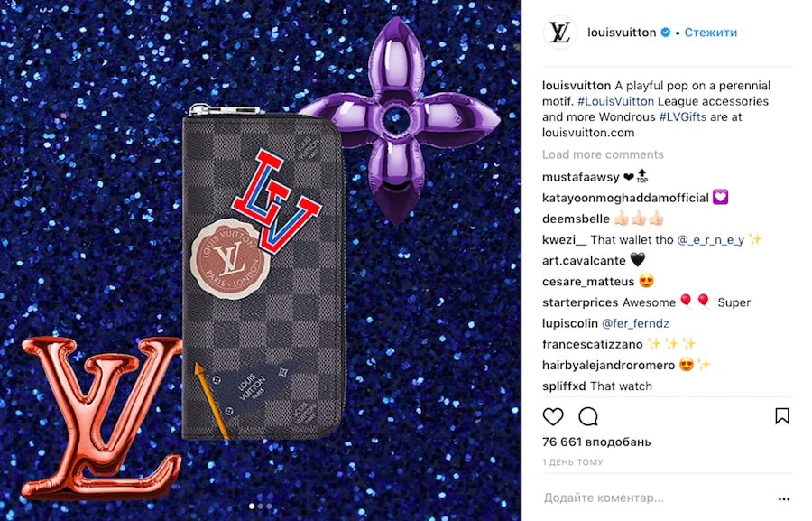Open comments via the speech bubble icon
The width and height of the screenshot is (812, 521).
pos(588,416)
